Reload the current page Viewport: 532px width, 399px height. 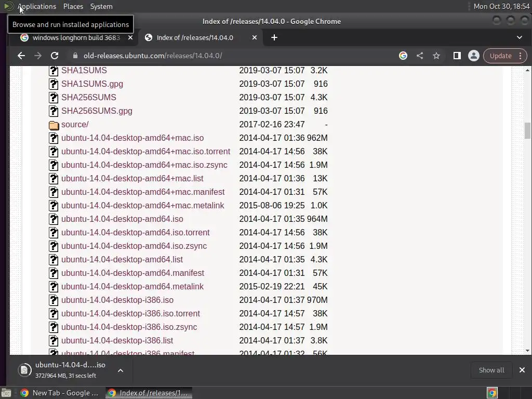coord(55,56)
